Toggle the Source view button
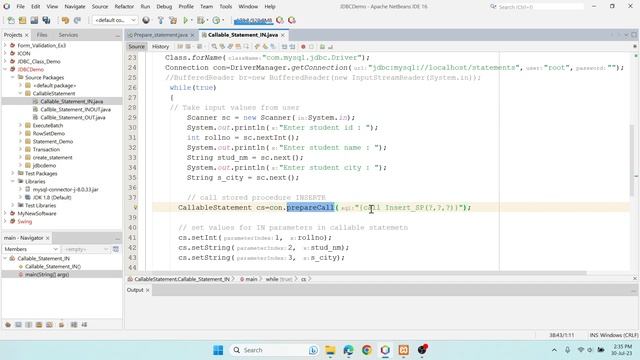This screenshot has height=360, width=640. (x=136, y=47)
